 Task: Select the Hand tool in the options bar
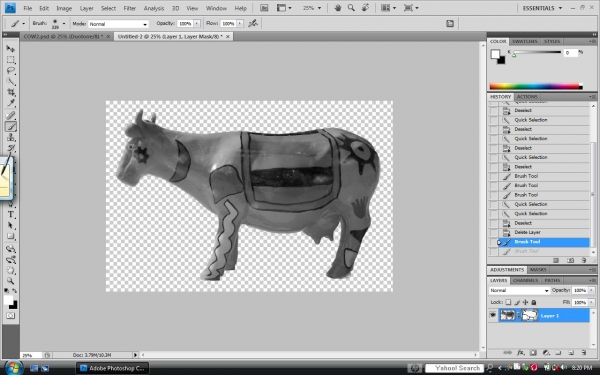pos(338,8)
